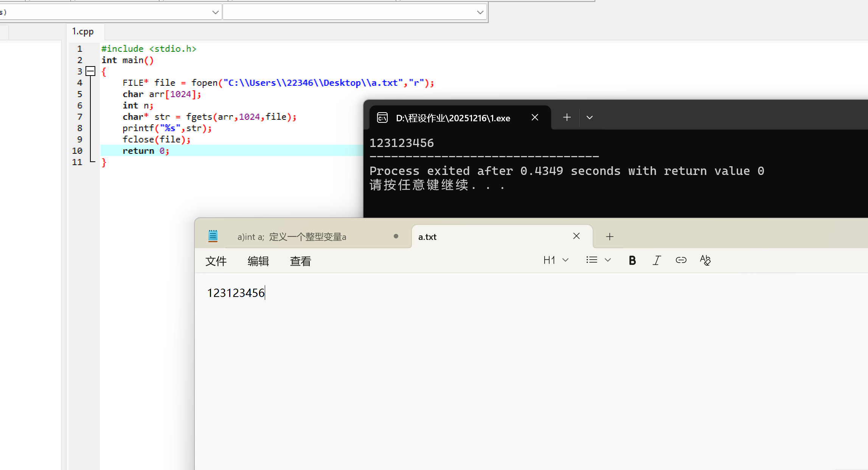Open the 文件 menu
Image resolution: width=868 pixels, height=470 pixels.
click(x=216, y=261)
